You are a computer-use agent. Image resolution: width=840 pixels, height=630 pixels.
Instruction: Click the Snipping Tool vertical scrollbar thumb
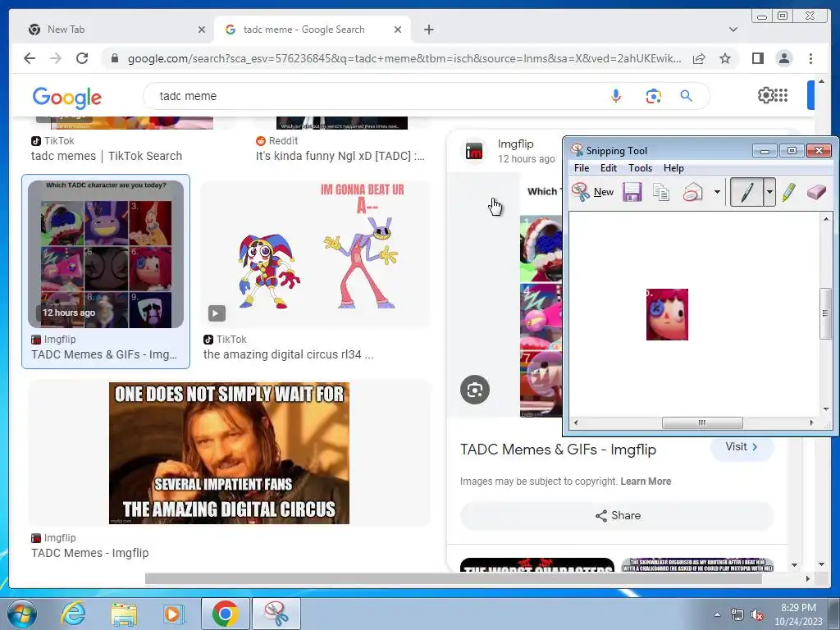[825, 313]
